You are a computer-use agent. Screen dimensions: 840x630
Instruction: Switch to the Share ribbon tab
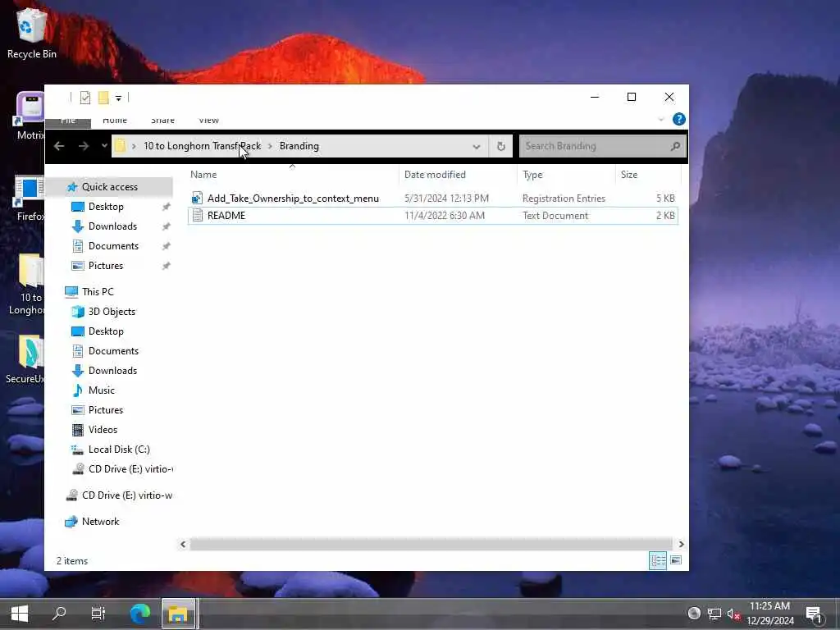coord(163,121)
